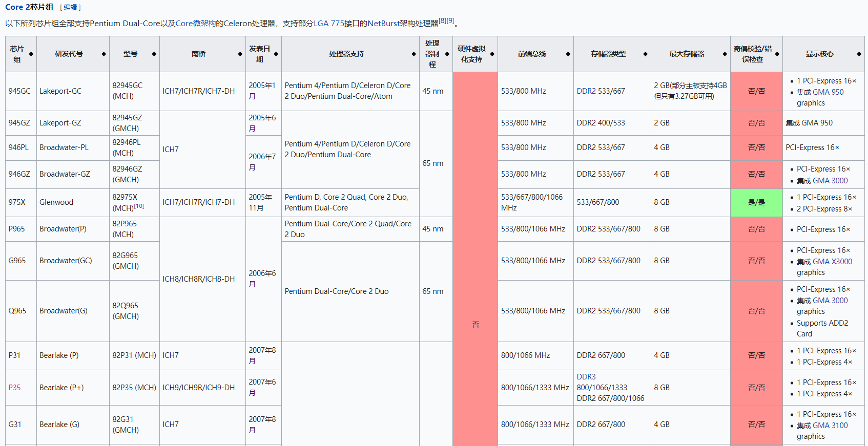Select the 2006年7月 date cell
The height and width of the screenshot is (446, 868).
263,162
